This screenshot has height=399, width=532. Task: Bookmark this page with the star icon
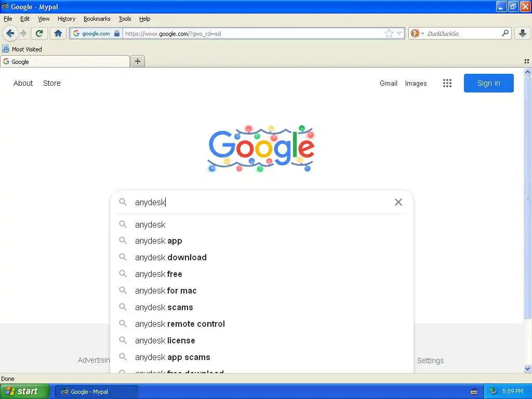(389, 33)
